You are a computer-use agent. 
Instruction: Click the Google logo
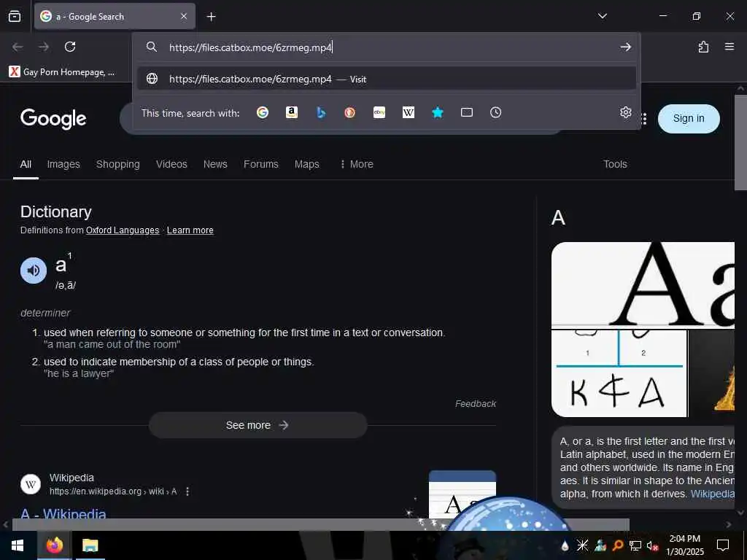pyautogui.click(x=53, y=119)
